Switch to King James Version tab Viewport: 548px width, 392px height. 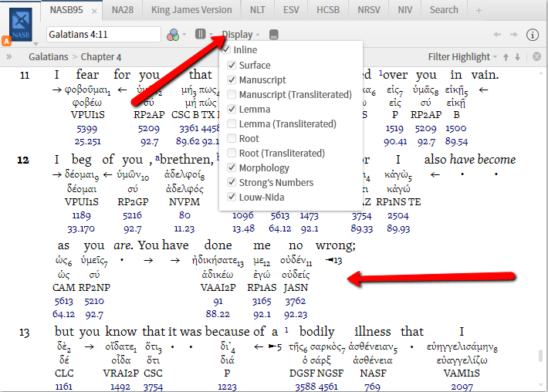tap(191, 10)
